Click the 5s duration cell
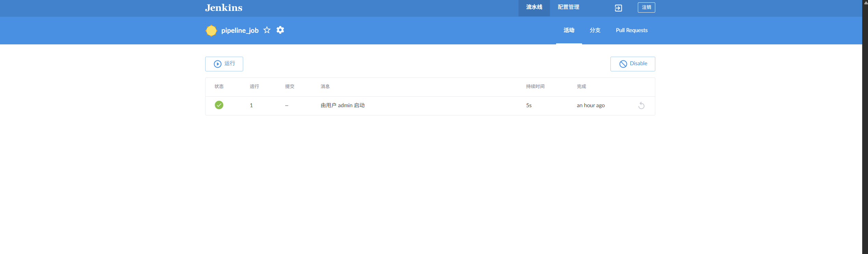 point(529,105)
